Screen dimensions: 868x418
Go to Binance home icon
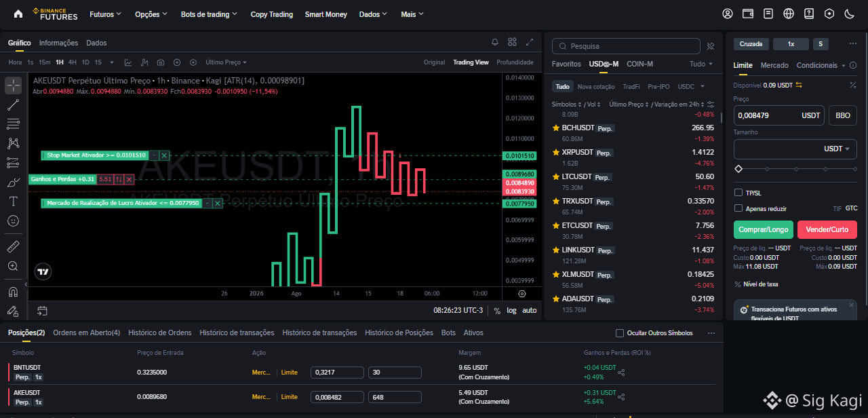(x=18, y=14)
